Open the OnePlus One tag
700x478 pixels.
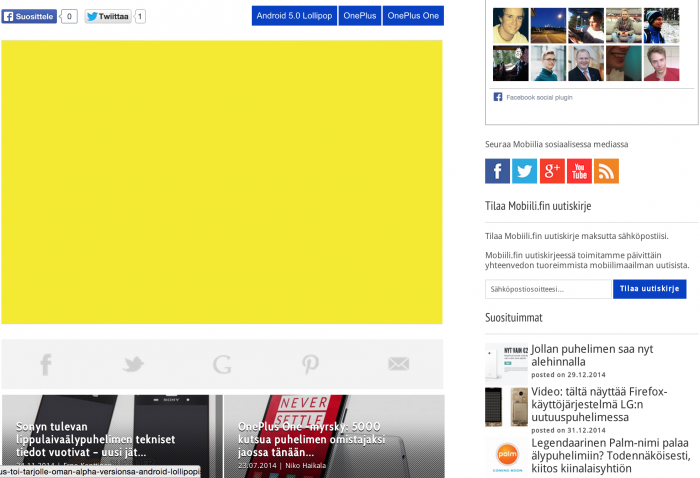pos(413,16)
